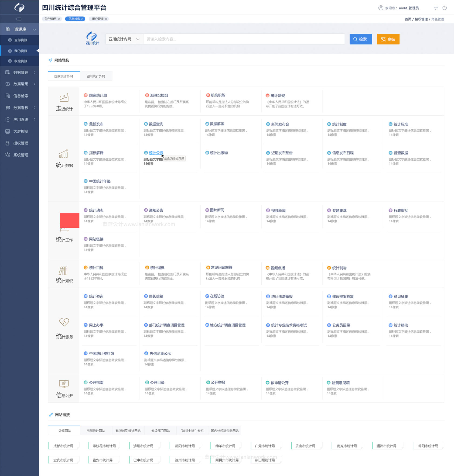
Task: Switch to the 四川统计外网 tab
Action: click(x=96, y=76)
